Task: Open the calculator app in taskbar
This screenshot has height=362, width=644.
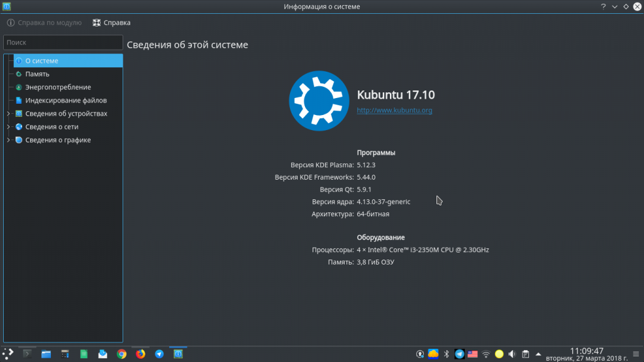Action: (65, 354)
